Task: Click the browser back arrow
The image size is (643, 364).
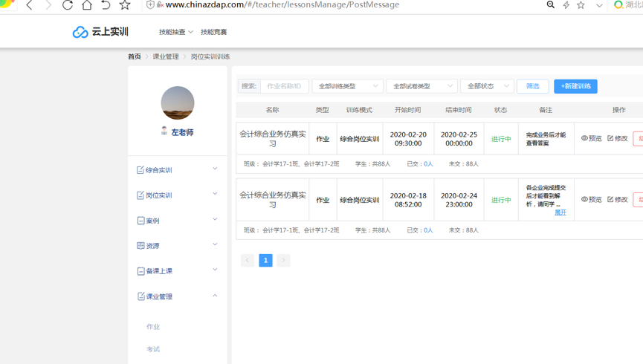Action: [30, 5]
